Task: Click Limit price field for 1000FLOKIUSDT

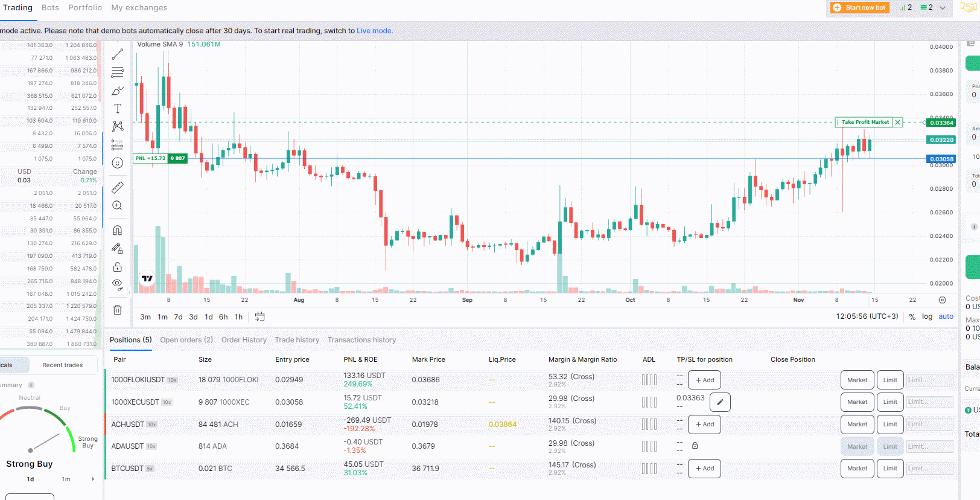Action: point(929,380)
